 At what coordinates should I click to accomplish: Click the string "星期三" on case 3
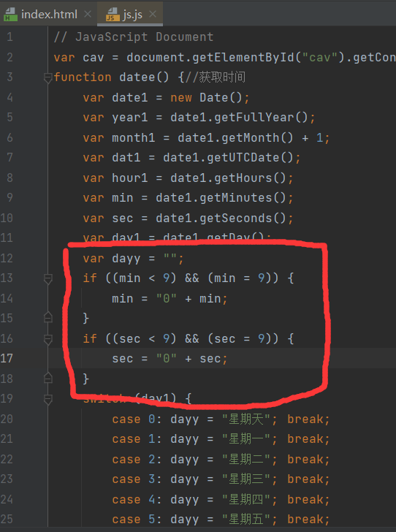(x=246, y=479)
